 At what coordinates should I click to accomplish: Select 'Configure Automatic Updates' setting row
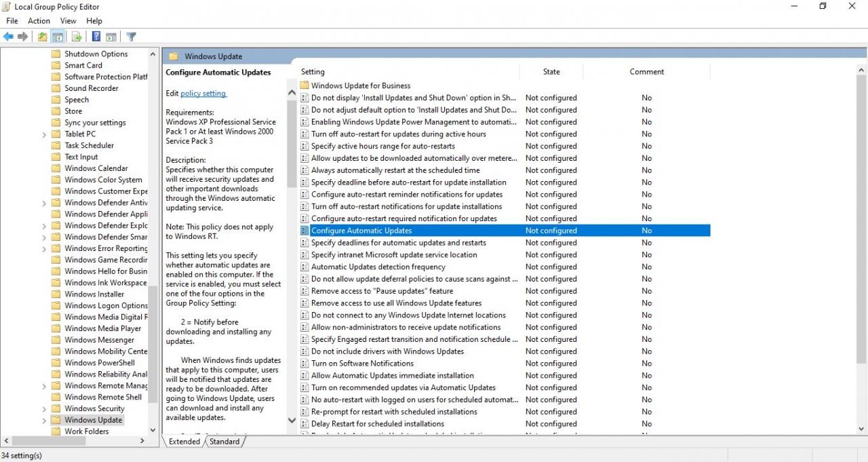tap(505, 231)
